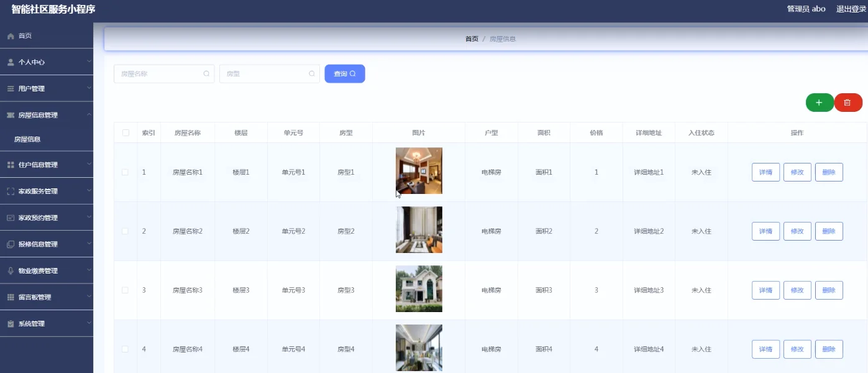Expand the 留言板管理 menu chevron
Viewport: 868px width, 373px height.
(88, 297)
